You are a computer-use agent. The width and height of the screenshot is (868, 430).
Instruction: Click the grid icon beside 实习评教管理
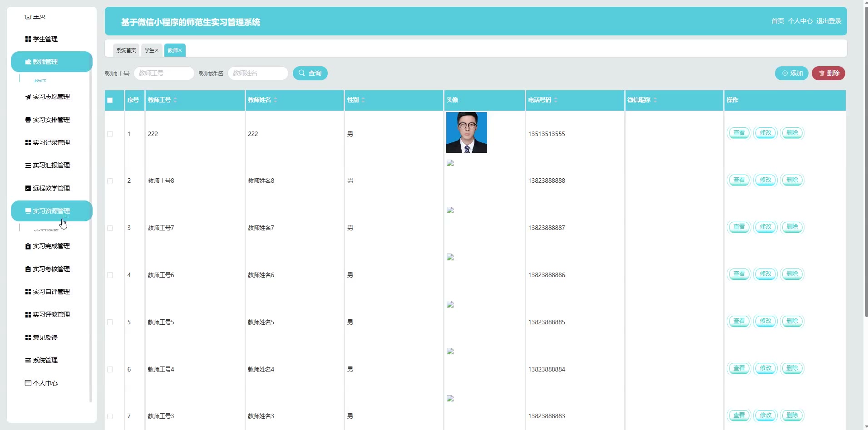pyautogui.click(x=28, y=314)
